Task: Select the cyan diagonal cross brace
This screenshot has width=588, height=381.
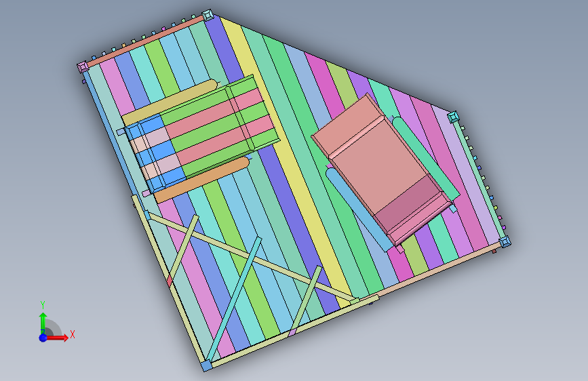Action: pyautogui.click(x=235, y=298)
